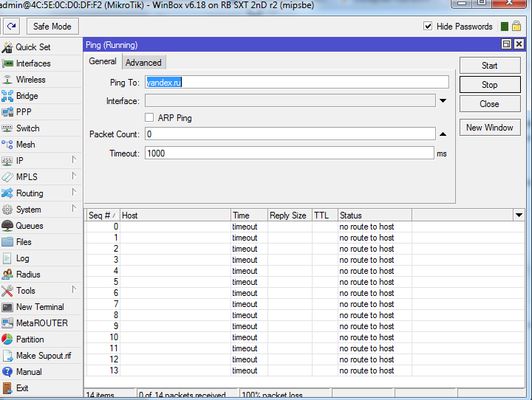Collapse the Packet Count field arrow

coord(443,134)
